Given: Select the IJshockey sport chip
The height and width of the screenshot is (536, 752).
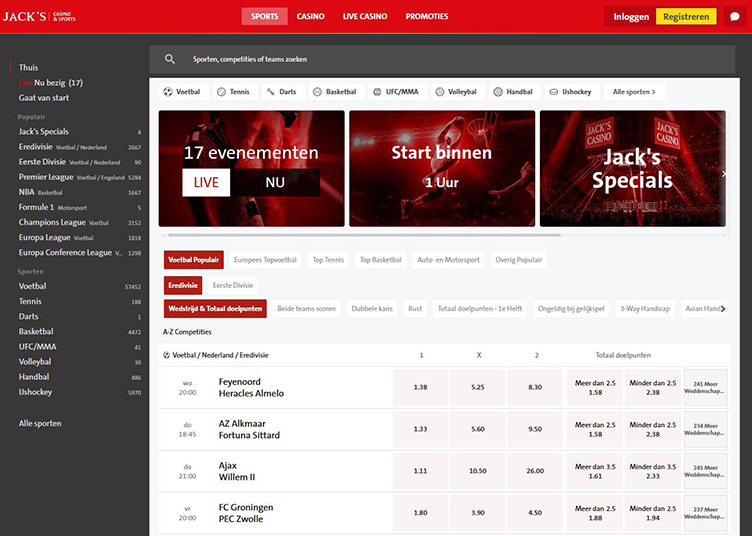Looking at the screenshot, I should (571, 92).
